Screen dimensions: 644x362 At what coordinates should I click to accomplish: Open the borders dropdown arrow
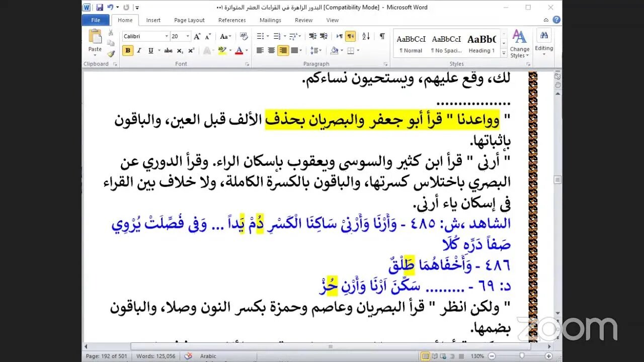[358, 50]
